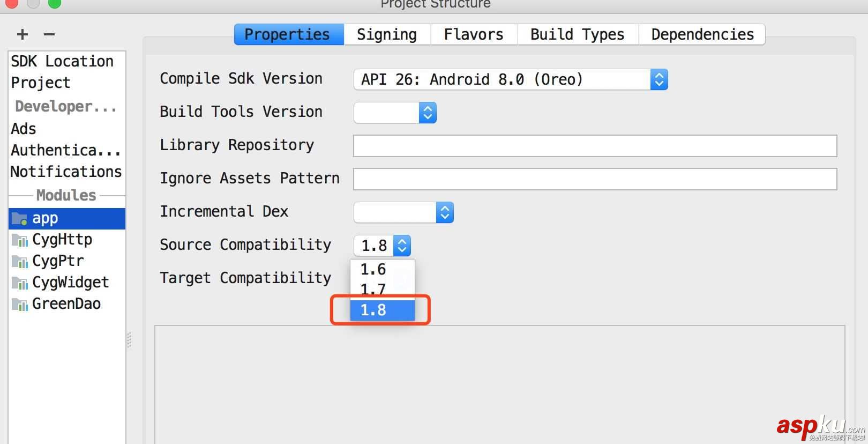
Task: Choose 1.6 from the compatibility options
Action: click(373, 269)
